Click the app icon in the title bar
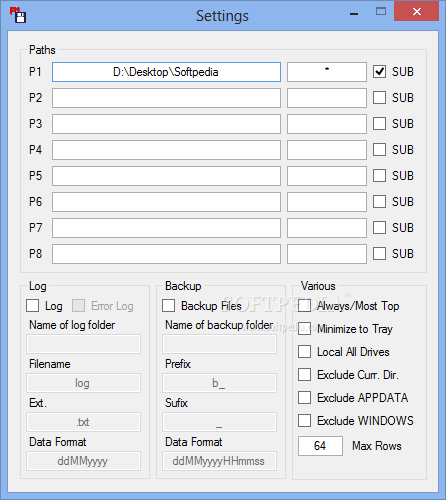Viewport: 446px width, 500px height. (x=18, y=15)
